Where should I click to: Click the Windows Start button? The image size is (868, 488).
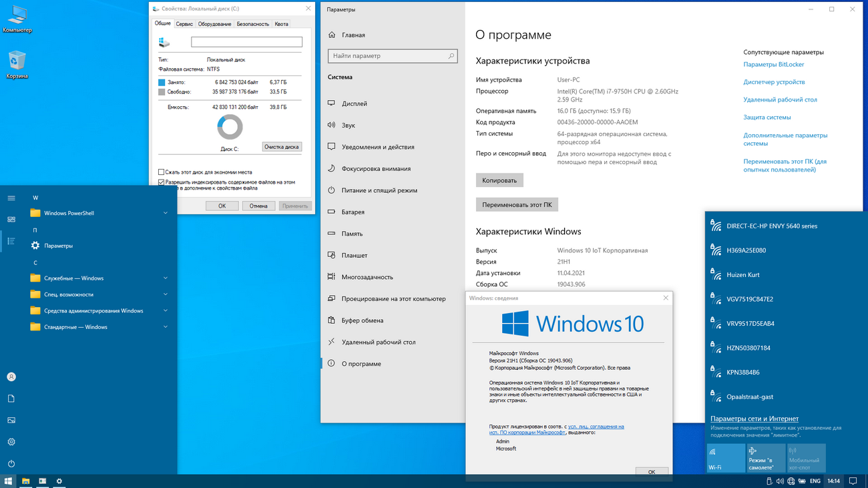pos(8,481)
